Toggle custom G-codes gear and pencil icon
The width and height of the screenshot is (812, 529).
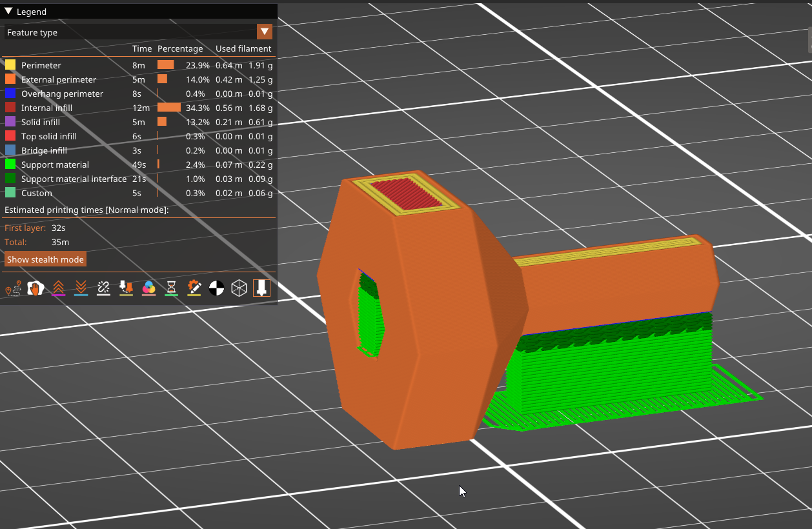coord(194,288)
